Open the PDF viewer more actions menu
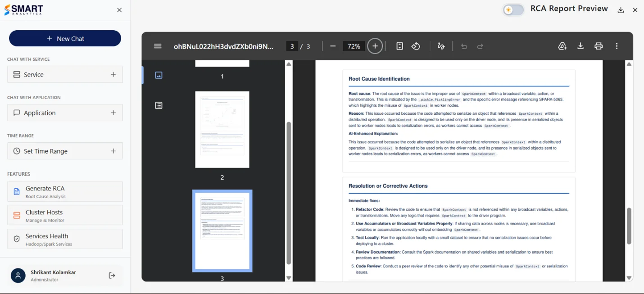Viewport: 644px width, 294px height. (617, 46)
